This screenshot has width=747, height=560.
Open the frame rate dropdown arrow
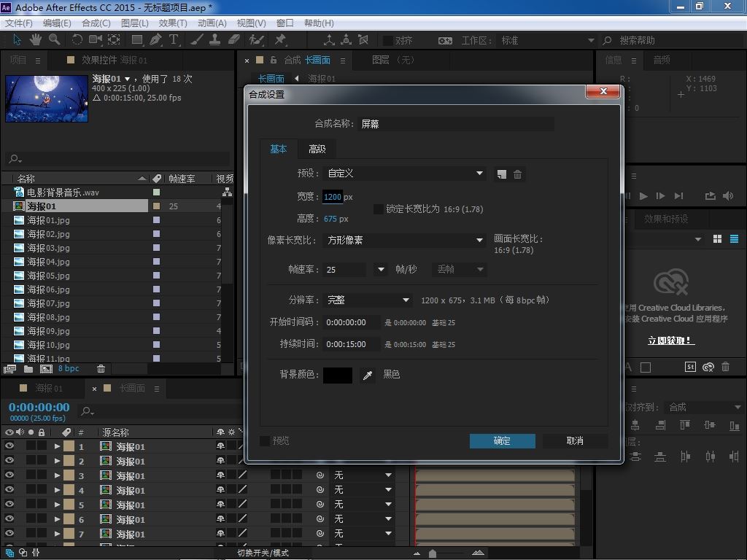coord(381,270)
